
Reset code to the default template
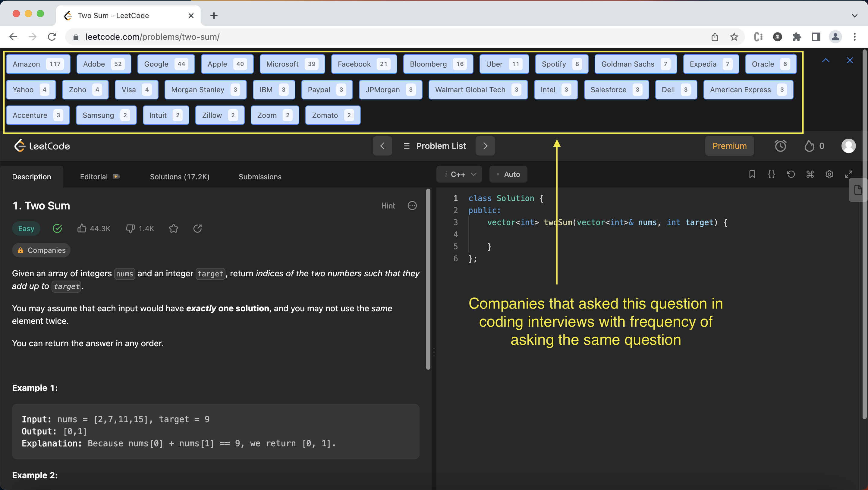pyautogui.click(x=791, y=174)
